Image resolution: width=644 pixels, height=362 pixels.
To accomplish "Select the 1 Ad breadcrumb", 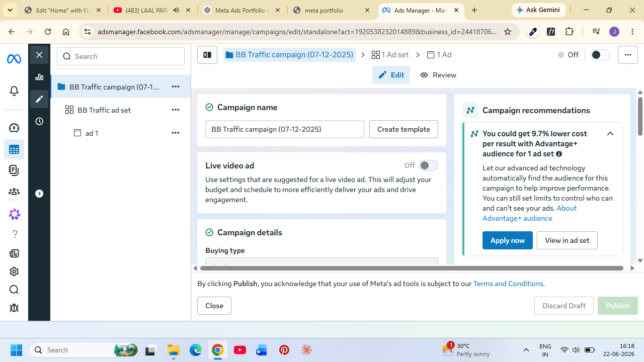I will click(x=439, y=55).
